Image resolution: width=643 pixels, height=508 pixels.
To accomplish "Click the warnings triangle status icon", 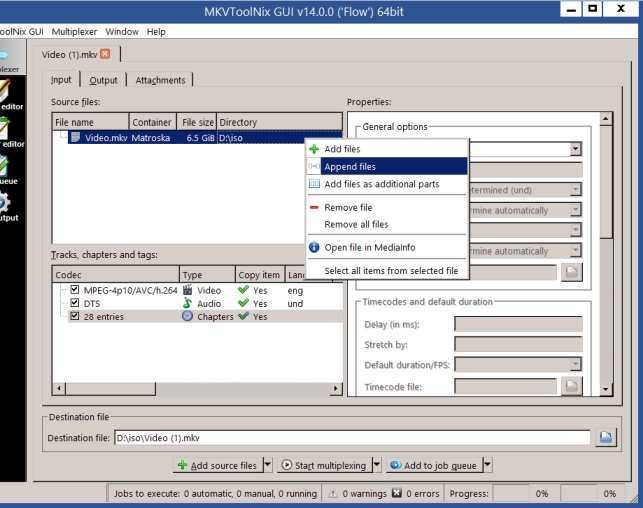I will point(333,494).
